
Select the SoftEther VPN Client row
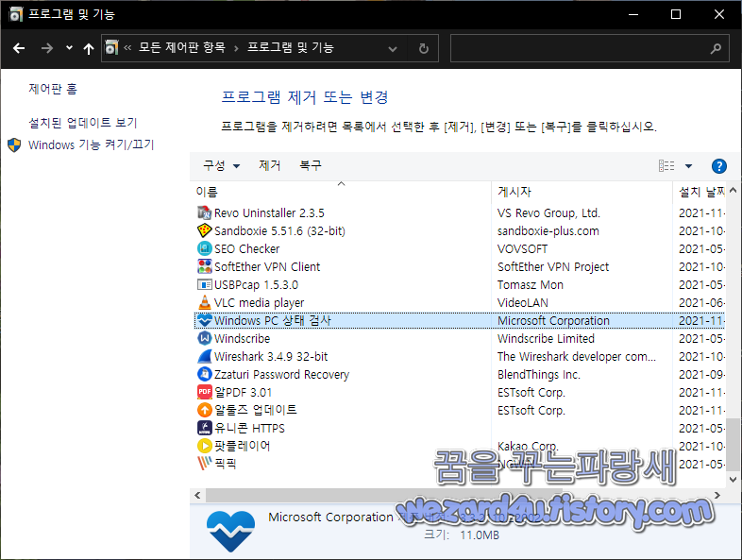pyautogui.click(x=459, y=266)
